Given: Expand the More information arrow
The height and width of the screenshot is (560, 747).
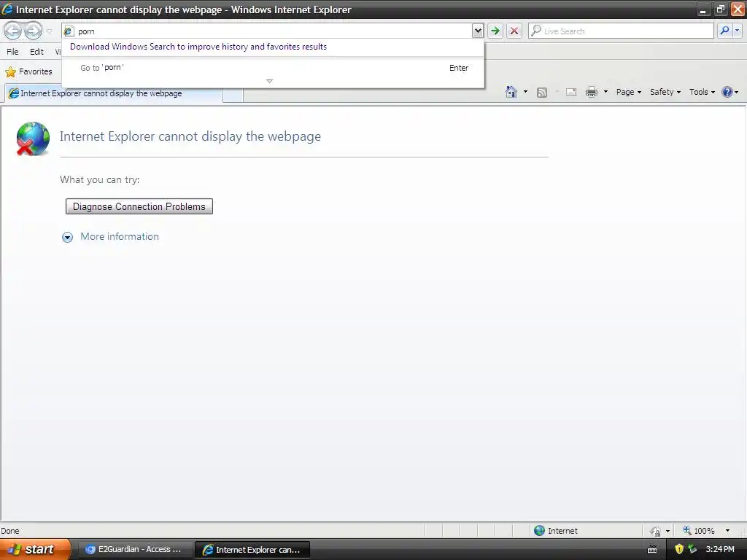Looking at the screenshot, I should (68, 237).
